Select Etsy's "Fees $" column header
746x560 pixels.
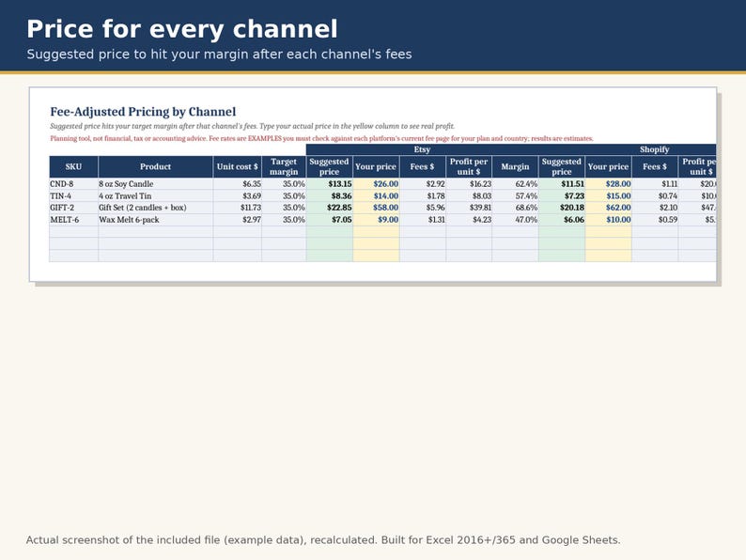[423, 166]
